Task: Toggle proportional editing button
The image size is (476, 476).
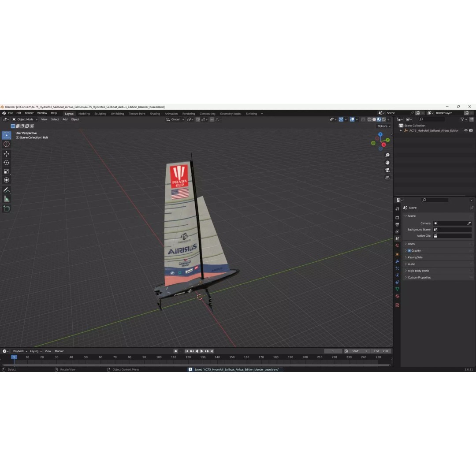Action: [212, 119]
